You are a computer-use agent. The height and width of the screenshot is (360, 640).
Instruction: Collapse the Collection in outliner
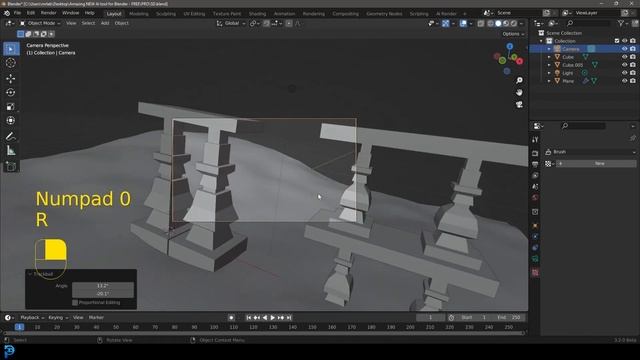[x=542, y=41]
